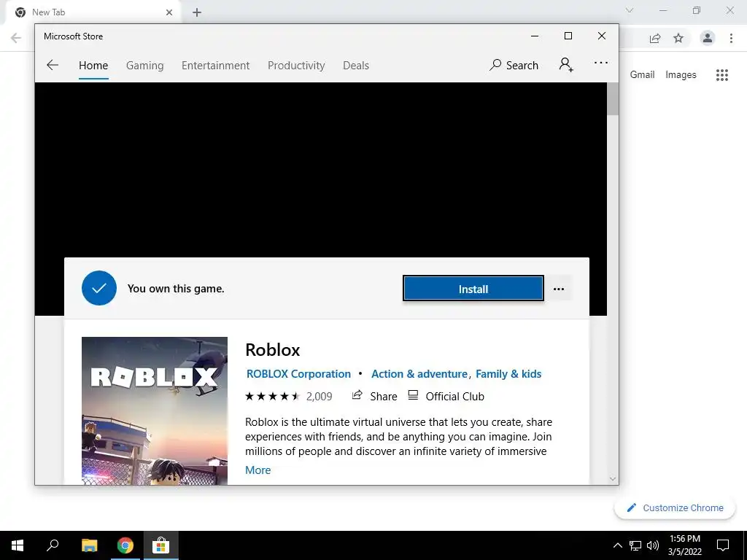This screenshot has width=747, height=560.
Task: Open the ROBLOX Corporation publisher link
Action: [298, 374]
